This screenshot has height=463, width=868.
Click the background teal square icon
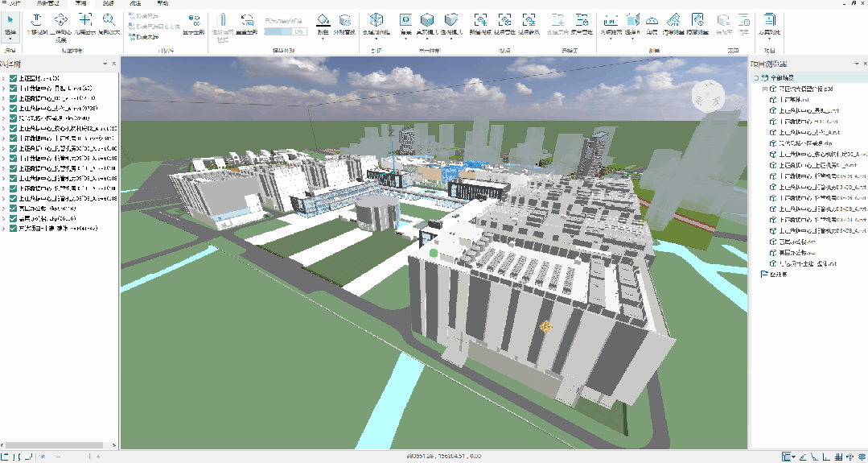[x=405, y=20]
